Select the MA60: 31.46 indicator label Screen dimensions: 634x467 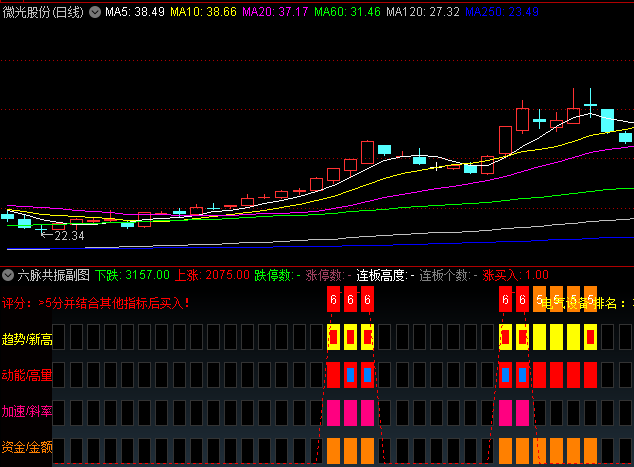click(347, 12)
